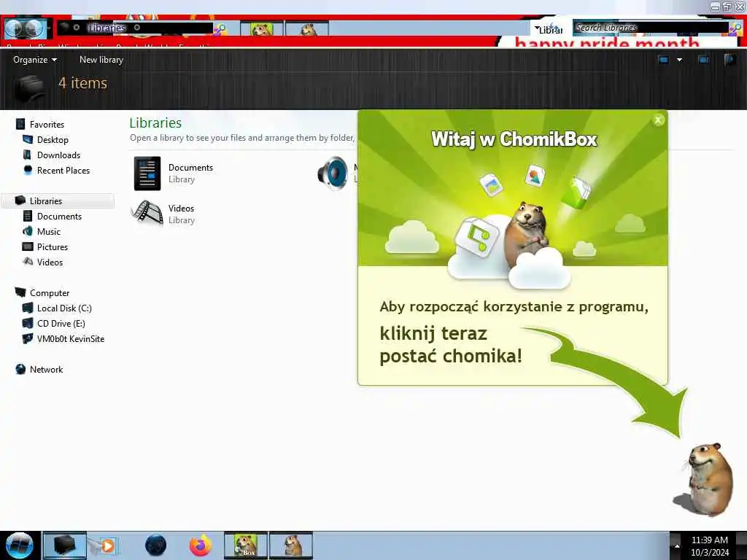Image resolution: width=747 pixels, height=560 pixels.
Task: Toggle the preview pane icon
Action: click(x=703, y=60)
